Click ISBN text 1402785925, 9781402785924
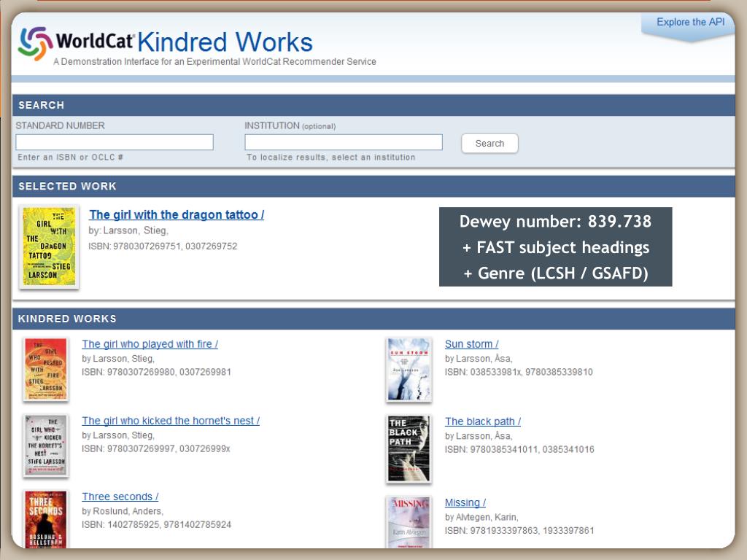Image resolution: width=747 pixels, height=560 pixels. [156, 525]
